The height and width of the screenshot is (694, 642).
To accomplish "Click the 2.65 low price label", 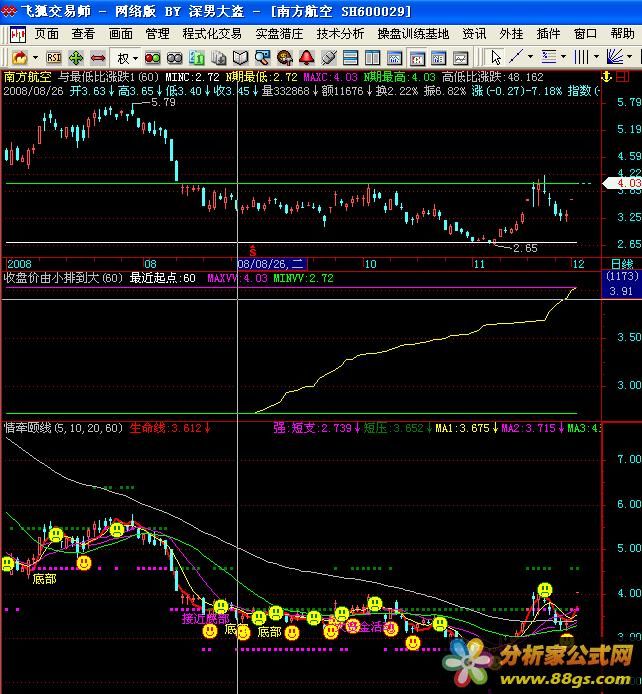I will point(525,248).
